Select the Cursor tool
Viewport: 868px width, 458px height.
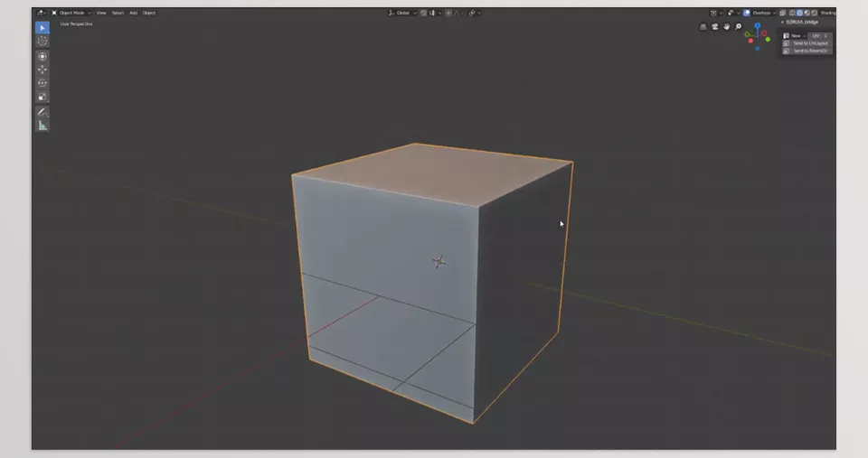(x=42, y=41)
